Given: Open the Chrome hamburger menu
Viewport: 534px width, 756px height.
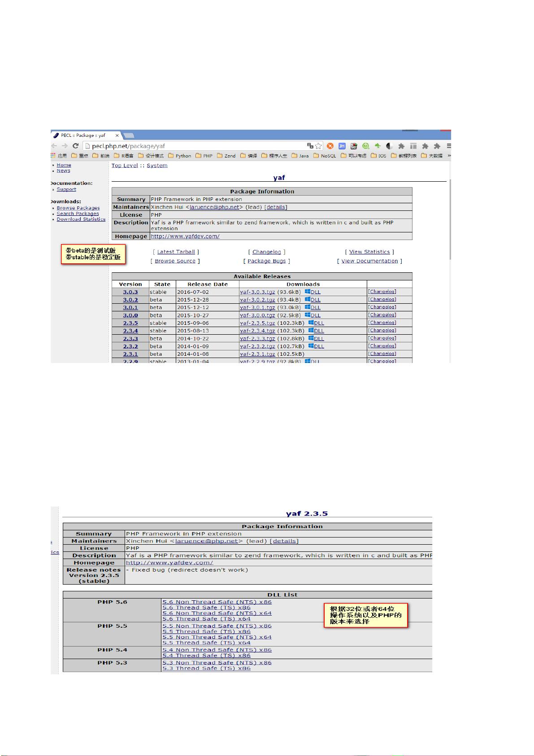Looking at the screenshot, I should coord(448,146).
